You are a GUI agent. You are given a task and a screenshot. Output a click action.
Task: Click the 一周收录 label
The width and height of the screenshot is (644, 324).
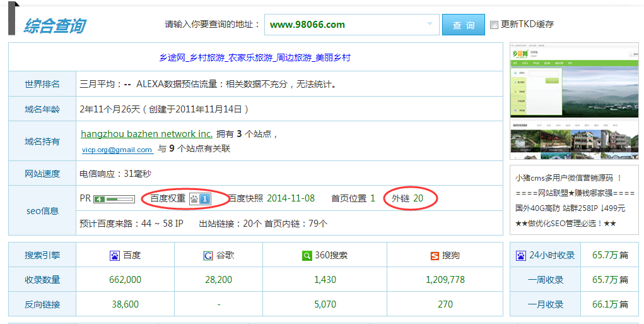point(546,280)
